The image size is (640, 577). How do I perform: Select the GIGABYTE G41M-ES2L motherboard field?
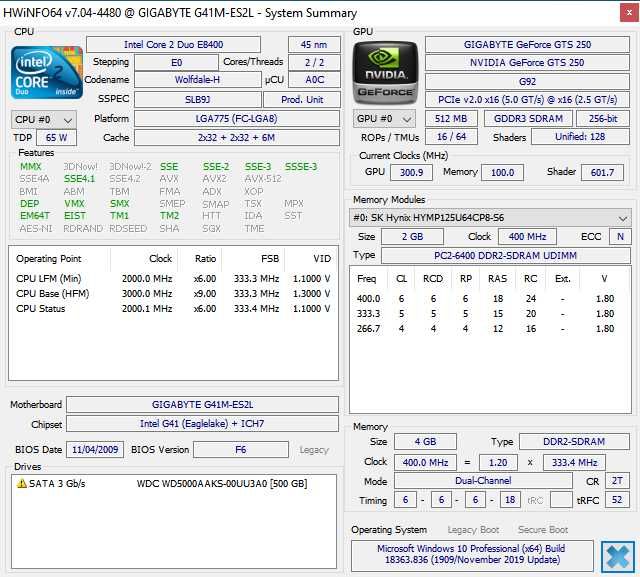click(202, 404)
